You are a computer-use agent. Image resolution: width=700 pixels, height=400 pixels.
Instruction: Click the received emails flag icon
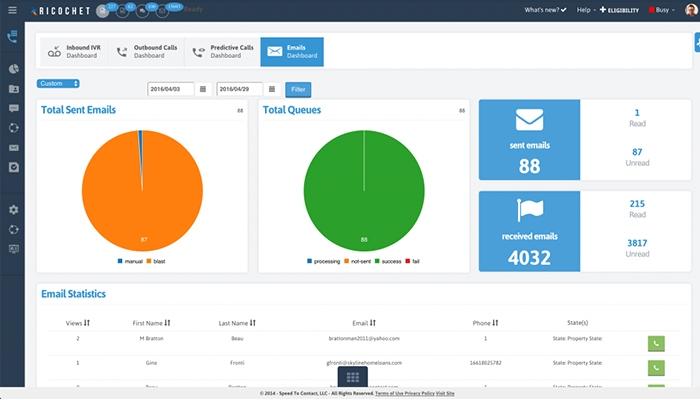coord(530,210)
